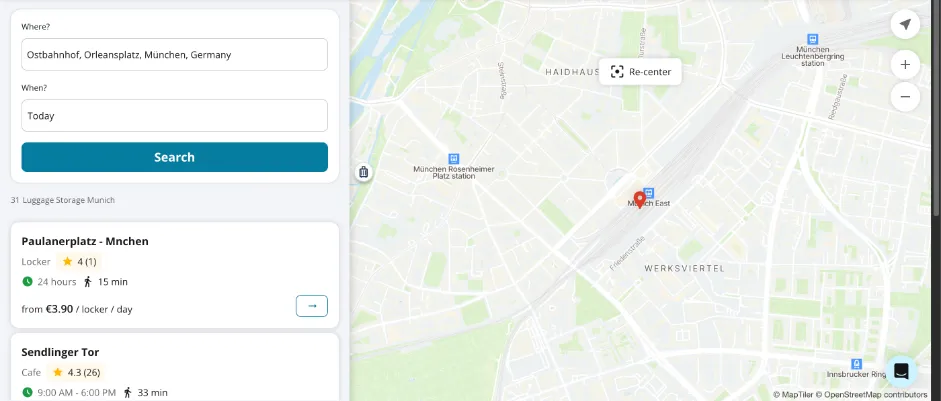Viewport: 941px width, 401px height.
Task: Open the When date field showing Today
Action: pyautogui.click(x=175, y=116)
